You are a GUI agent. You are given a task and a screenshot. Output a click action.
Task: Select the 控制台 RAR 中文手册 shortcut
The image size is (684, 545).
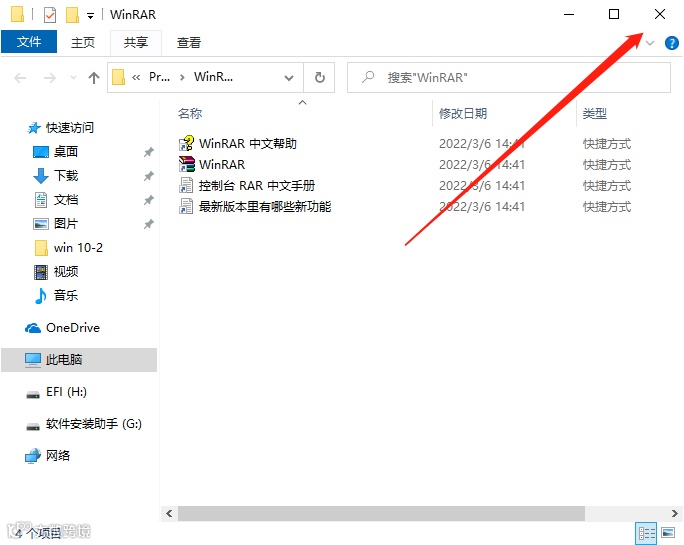click(256, 185)
